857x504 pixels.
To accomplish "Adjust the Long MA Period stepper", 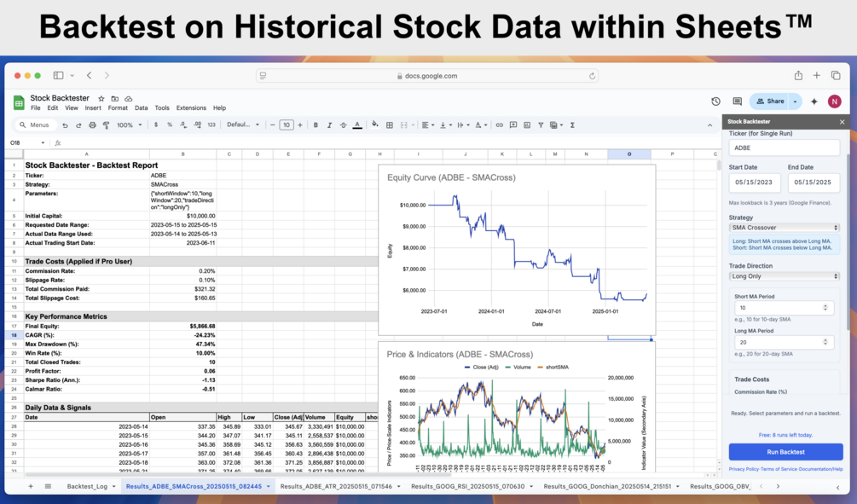I will point(825,342).
